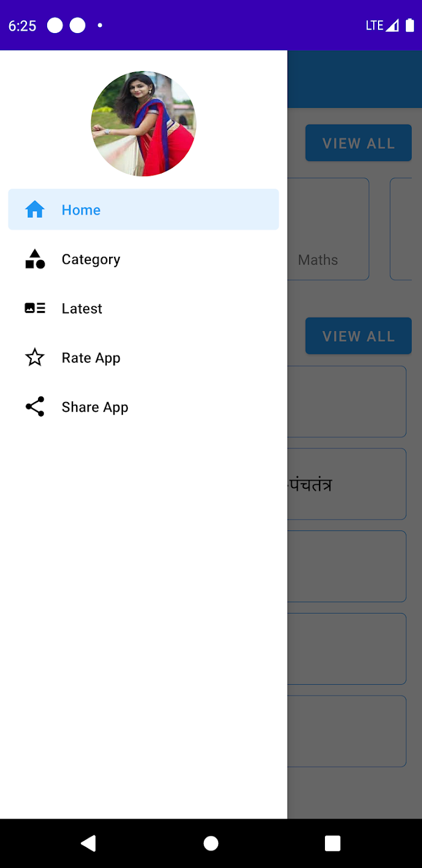The image size is (422, 868).
Task: Tap the Share App share icon
Action: point(35,407)
